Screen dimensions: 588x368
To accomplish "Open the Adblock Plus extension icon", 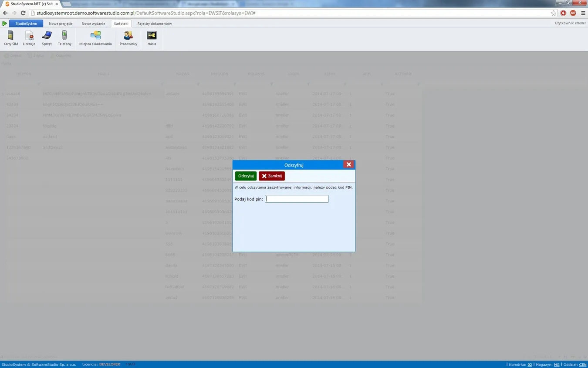I will (x=573, y=13).
